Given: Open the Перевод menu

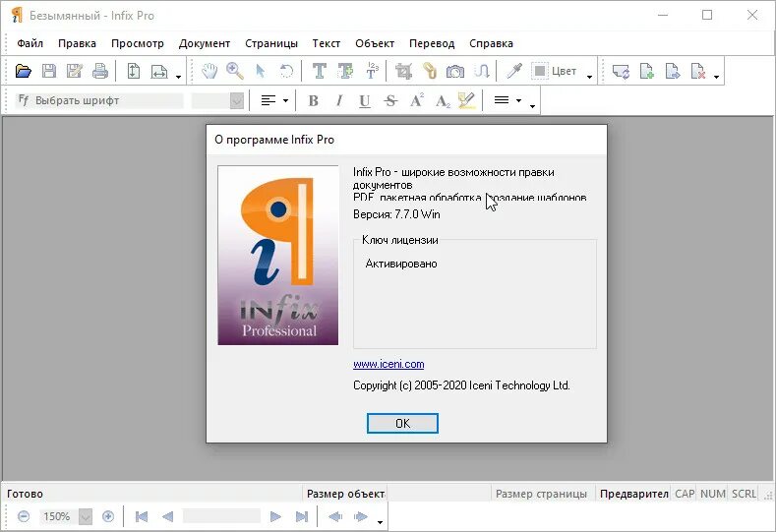Looking at the screenshot, I should point(432,43).
